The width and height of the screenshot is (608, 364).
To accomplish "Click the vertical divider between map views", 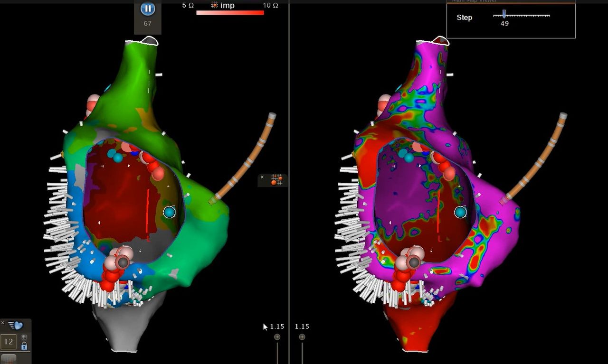I will coord(289,190).
